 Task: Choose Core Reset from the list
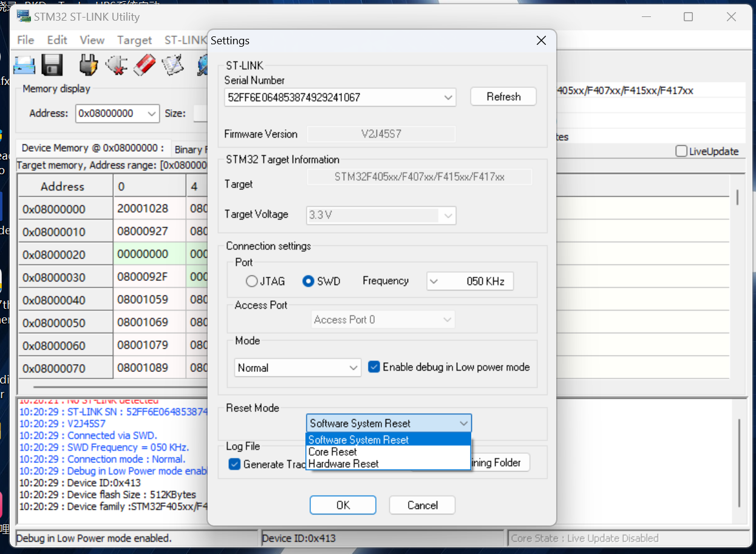[389, 452]
